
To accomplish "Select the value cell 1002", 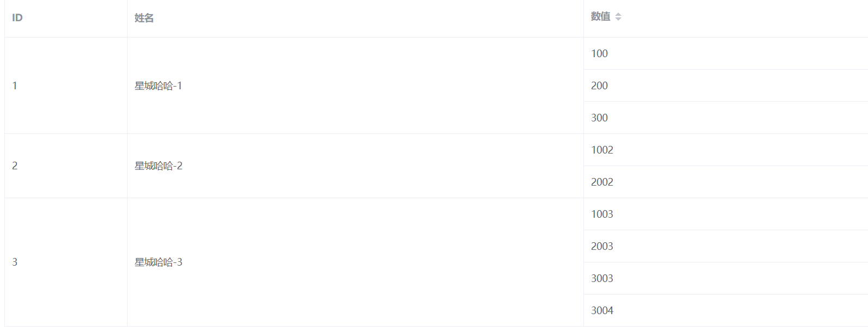I will 726,150.
